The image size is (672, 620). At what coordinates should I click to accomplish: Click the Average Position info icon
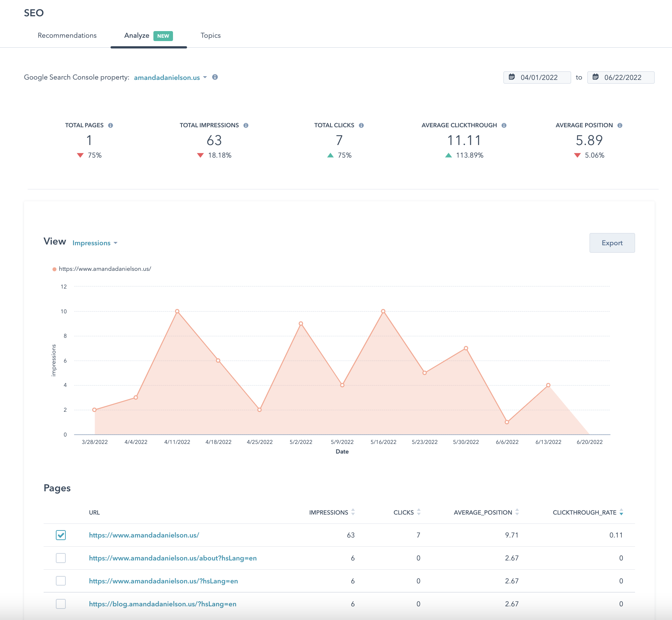(x=620, y=125)
